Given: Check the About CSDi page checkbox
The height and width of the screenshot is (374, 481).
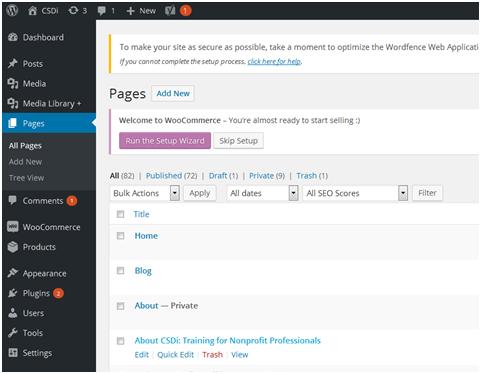Looking at the screenshot, I should click(120, 341).
